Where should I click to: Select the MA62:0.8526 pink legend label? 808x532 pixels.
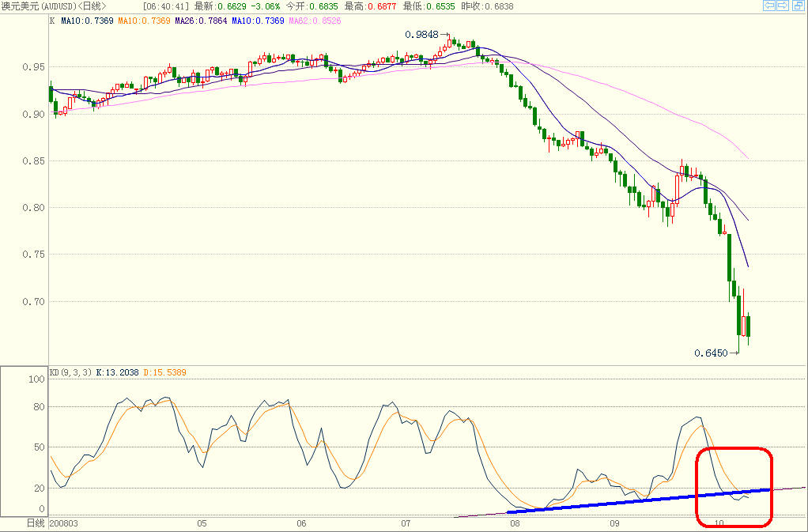(x=315, y=21)
